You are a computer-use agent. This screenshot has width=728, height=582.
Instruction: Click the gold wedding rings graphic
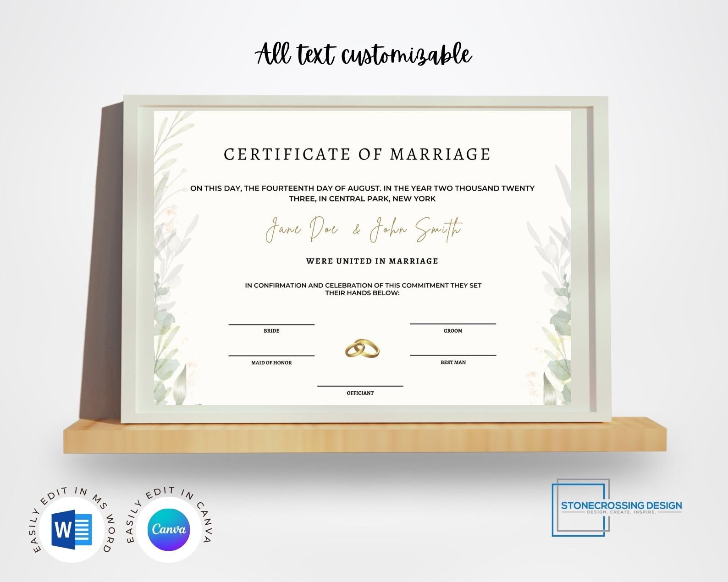pyautogui.click(x=362, y=349)
